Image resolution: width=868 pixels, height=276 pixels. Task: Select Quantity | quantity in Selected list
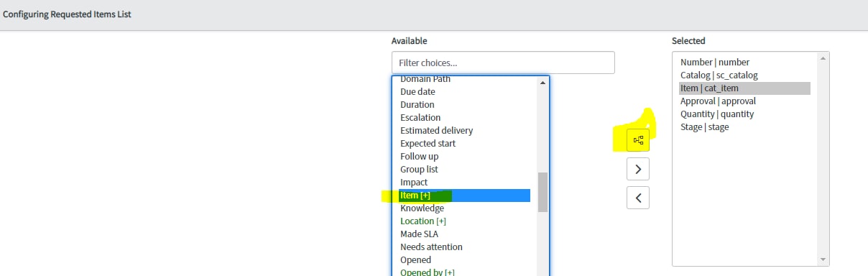tap(744, 114)
